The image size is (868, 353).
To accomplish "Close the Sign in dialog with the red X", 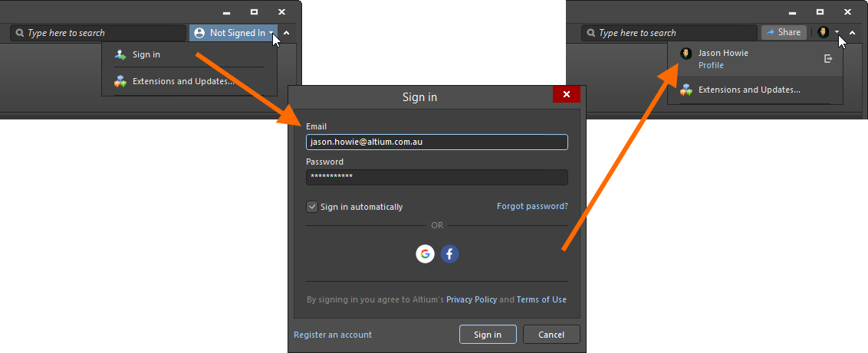I will tap(566, 94).
